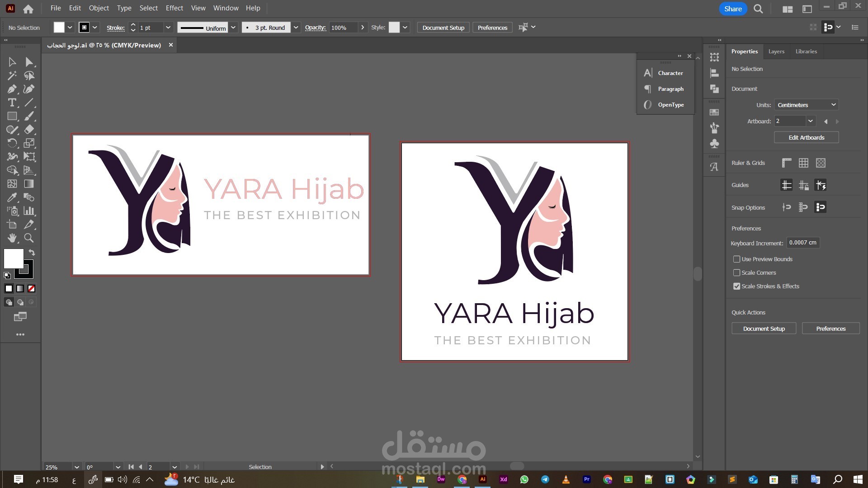Activate the Zoom tool

pyautogui.click(x=29, y=238)
